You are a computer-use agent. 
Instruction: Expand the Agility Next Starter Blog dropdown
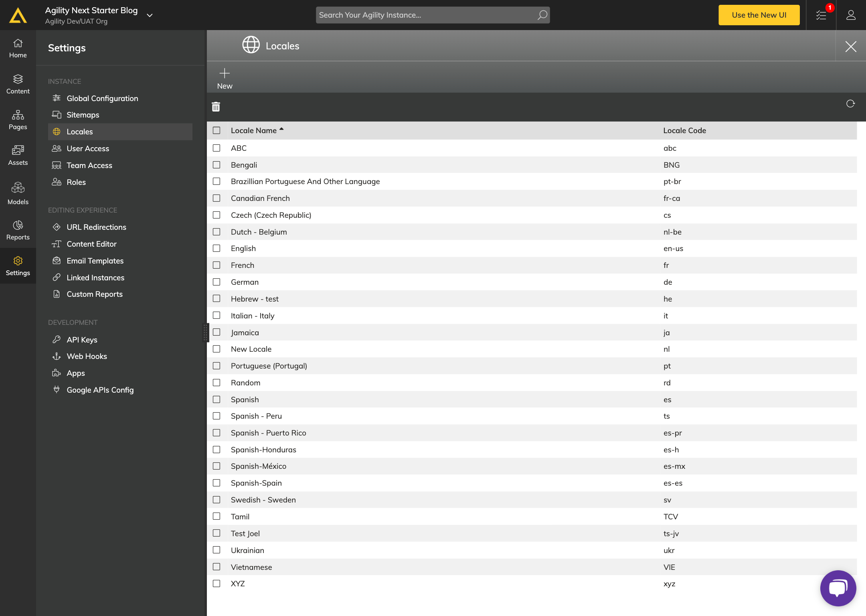coord(150,15)
